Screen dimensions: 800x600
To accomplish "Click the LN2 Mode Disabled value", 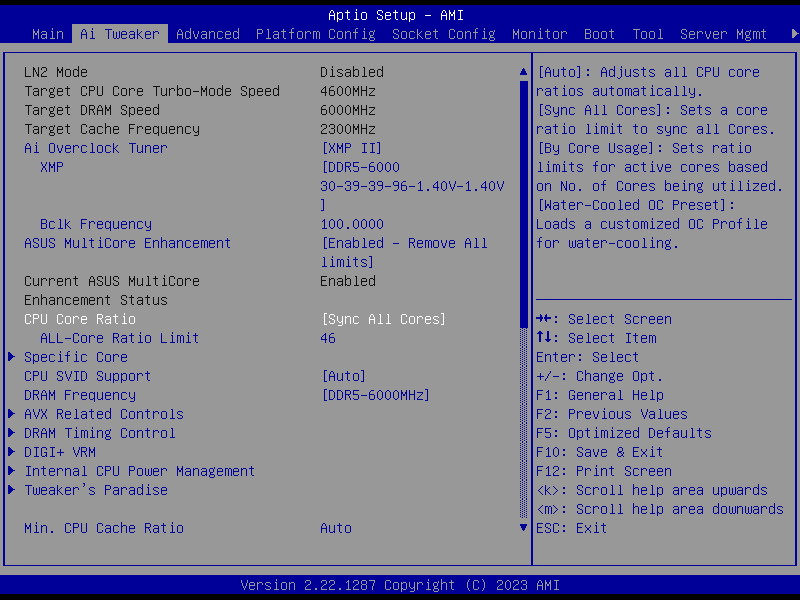I will (352, 72).
